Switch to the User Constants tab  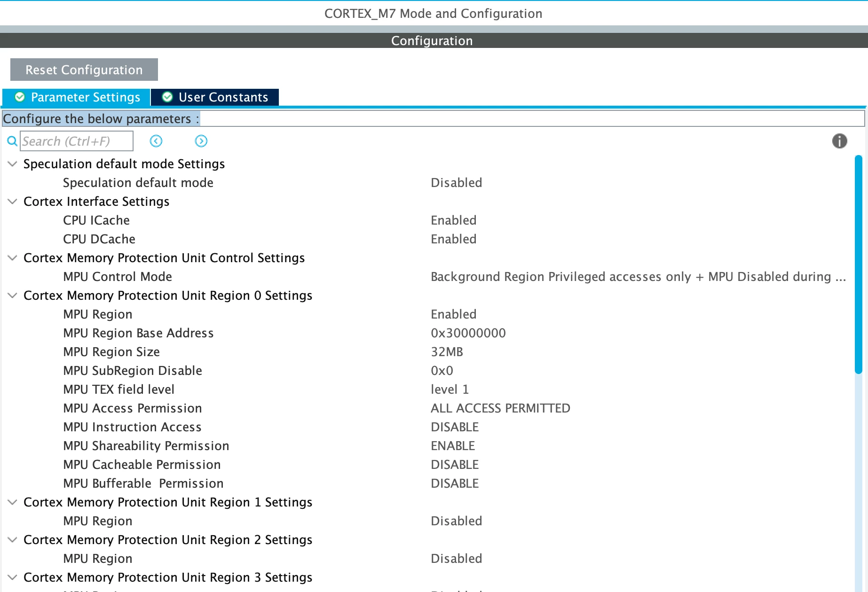pos(215,97)
